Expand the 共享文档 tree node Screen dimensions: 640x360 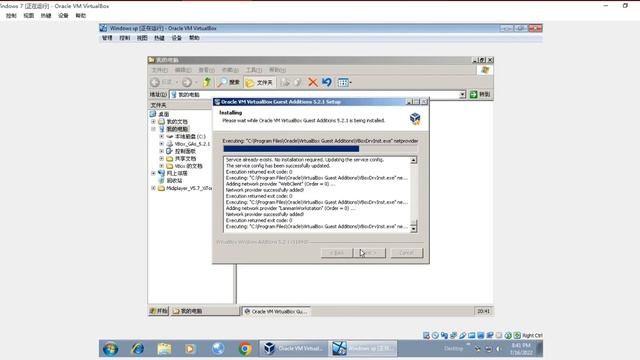[162, 158]
